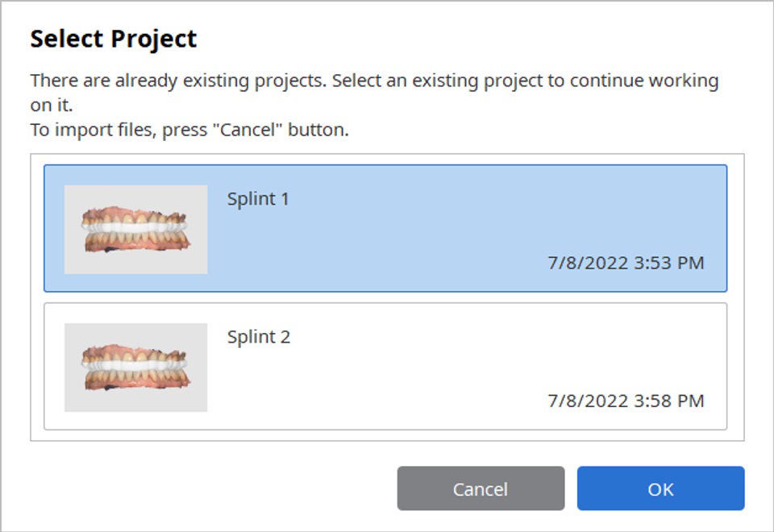Click the Select Project dialog title
The width and height of the screenshot is (774, 532).
click(x=114, y=39)
